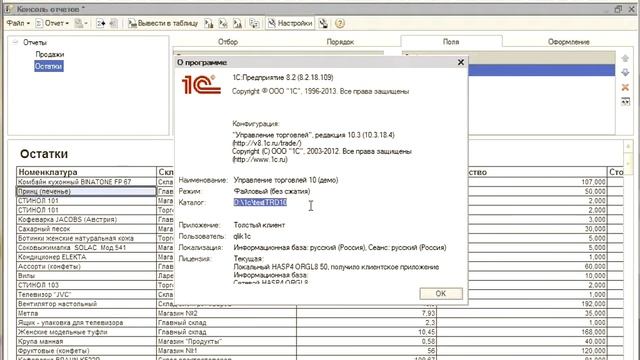The image size is (640, 360).
Task: Click the Номенклатура column header
Action: click(86, 172)
